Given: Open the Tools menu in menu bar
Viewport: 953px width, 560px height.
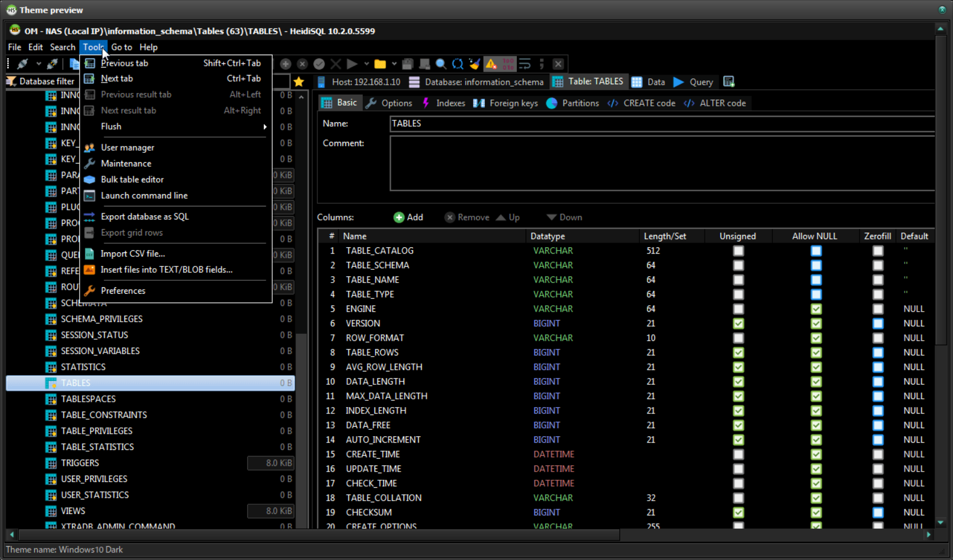Looking at the screenshot, I should click(x=93, y=47).
